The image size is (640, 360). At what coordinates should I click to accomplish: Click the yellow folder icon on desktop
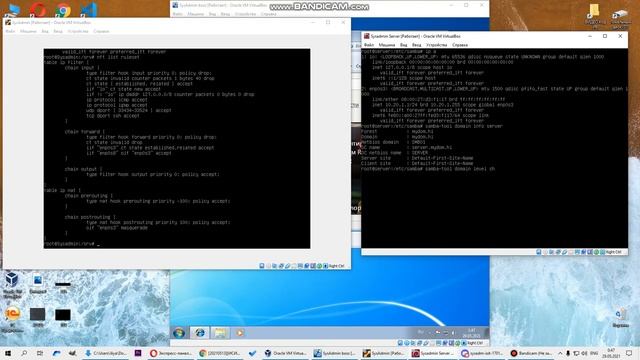(x=594, y=11)
